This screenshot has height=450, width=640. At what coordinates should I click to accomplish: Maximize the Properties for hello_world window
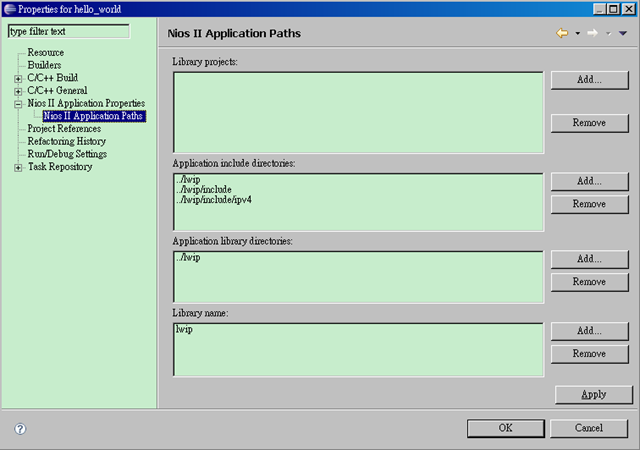(613, 9)
